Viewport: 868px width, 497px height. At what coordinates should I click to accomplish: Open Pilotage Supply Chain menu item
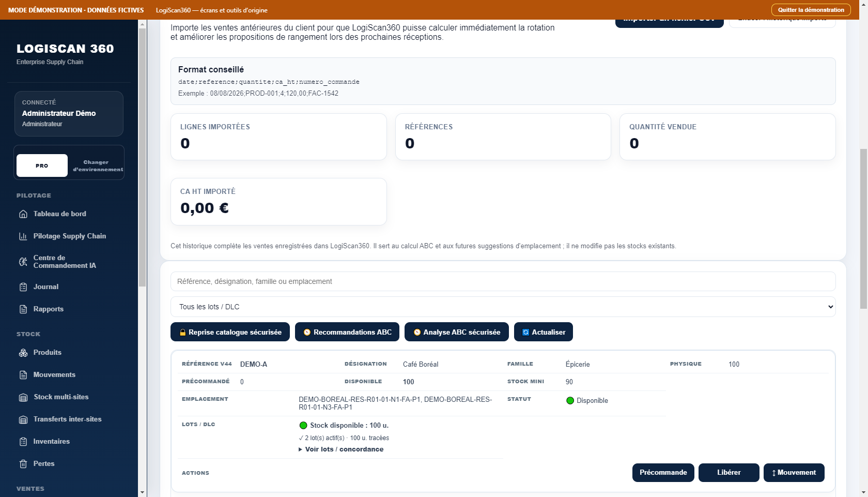(x=69, y=236)
